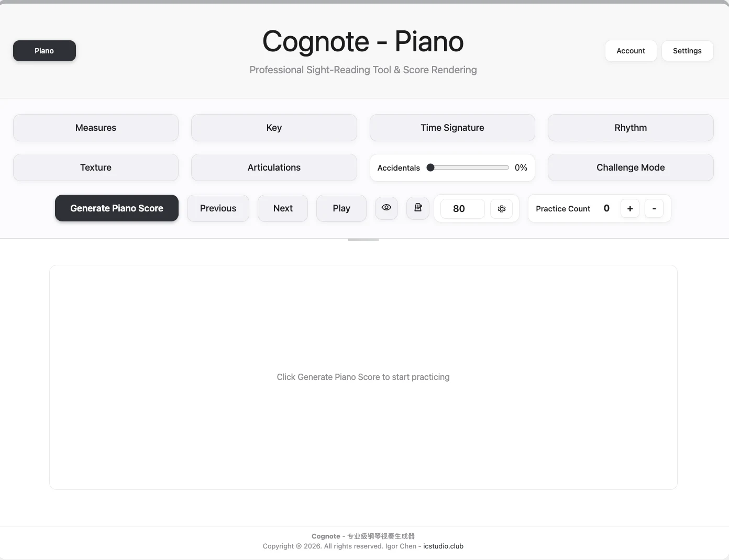729x560 pixels.
Task: Open the Texture options
Action: click(96, 167)
